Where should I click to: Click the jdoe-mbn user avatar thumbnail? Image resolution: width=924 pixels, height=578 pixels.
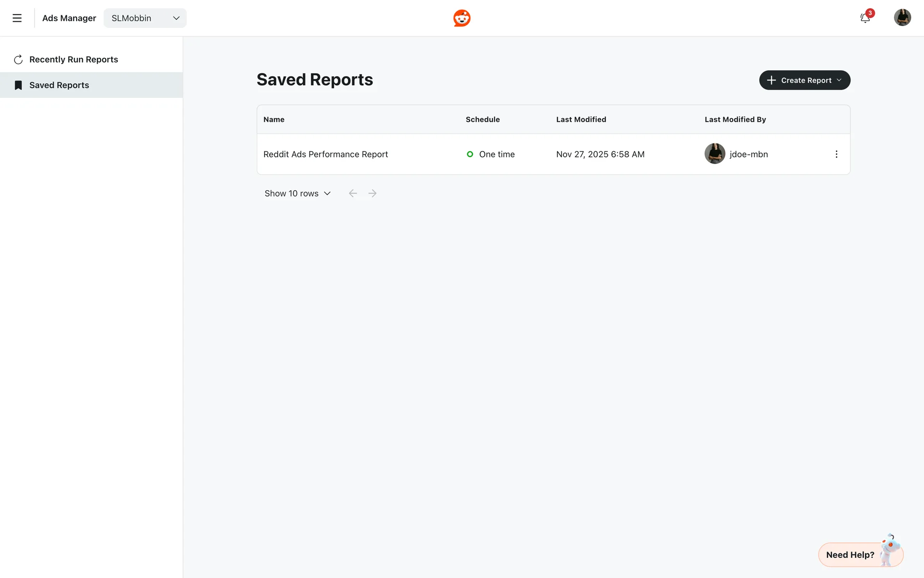pos(715,154)
